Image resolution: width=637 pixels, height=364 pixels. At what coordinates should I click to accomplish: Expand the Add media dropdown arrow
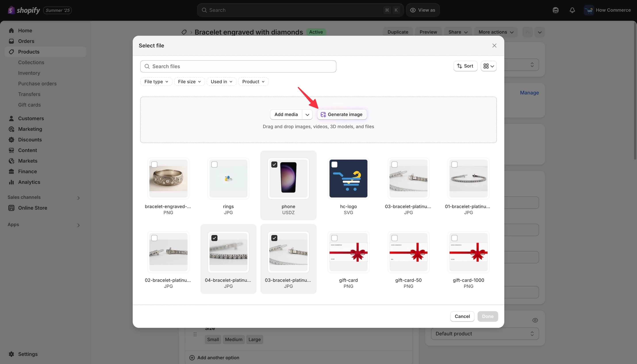[x=307, y=114]
